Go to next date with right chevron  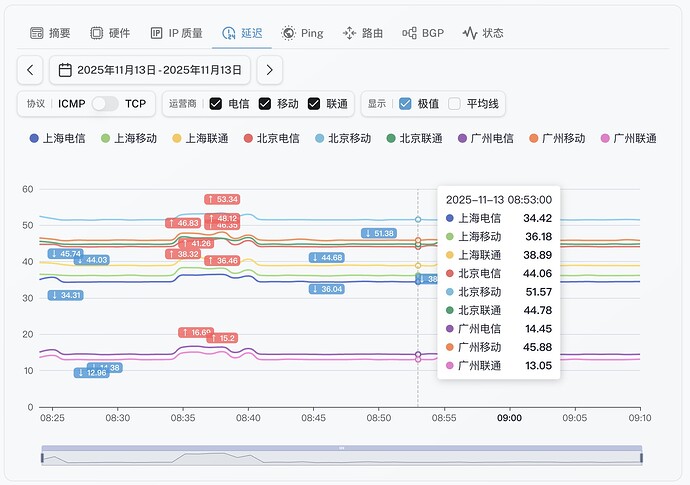point(270,70)
